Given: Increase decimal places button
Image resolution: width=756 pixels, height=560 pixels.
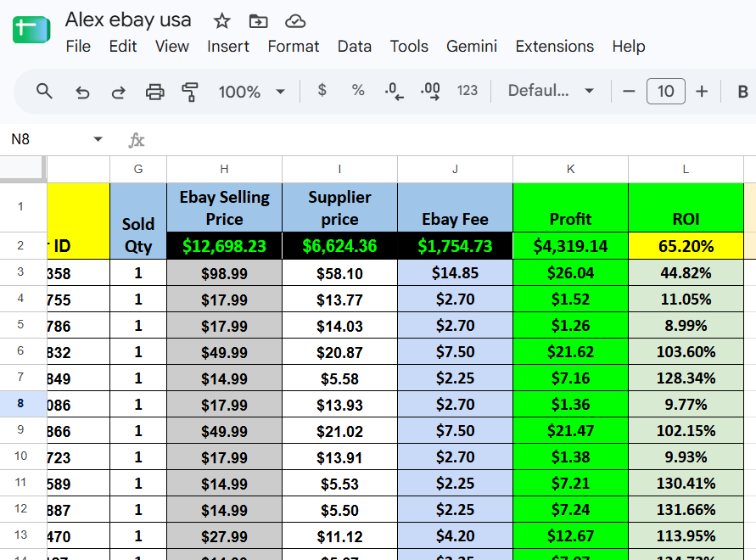Looking at the screenshot, I should coord(430,91).
